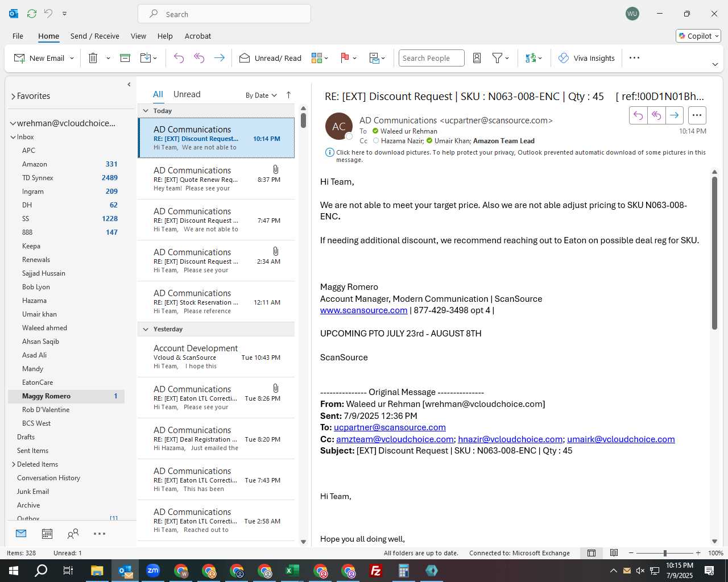Click the AC sender avatar
This screenshot has width=728, height=582.
coord(338,126)
